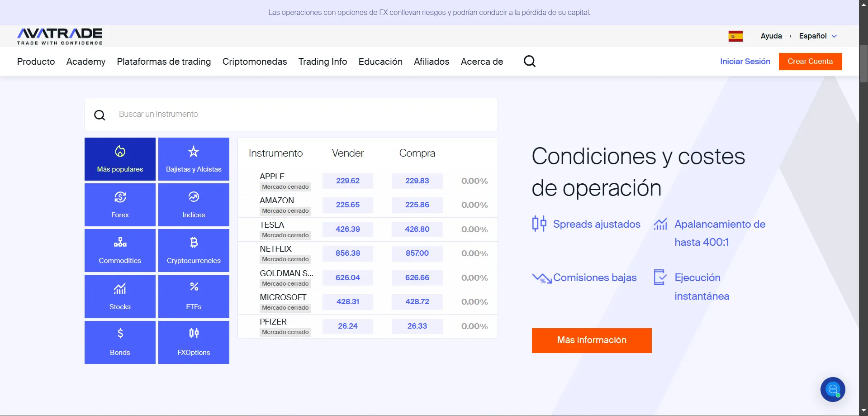This screenshot has height=416, width=868.
Task: Click the Ejecución instantánea document icon
Action: (x=660, y=277)
